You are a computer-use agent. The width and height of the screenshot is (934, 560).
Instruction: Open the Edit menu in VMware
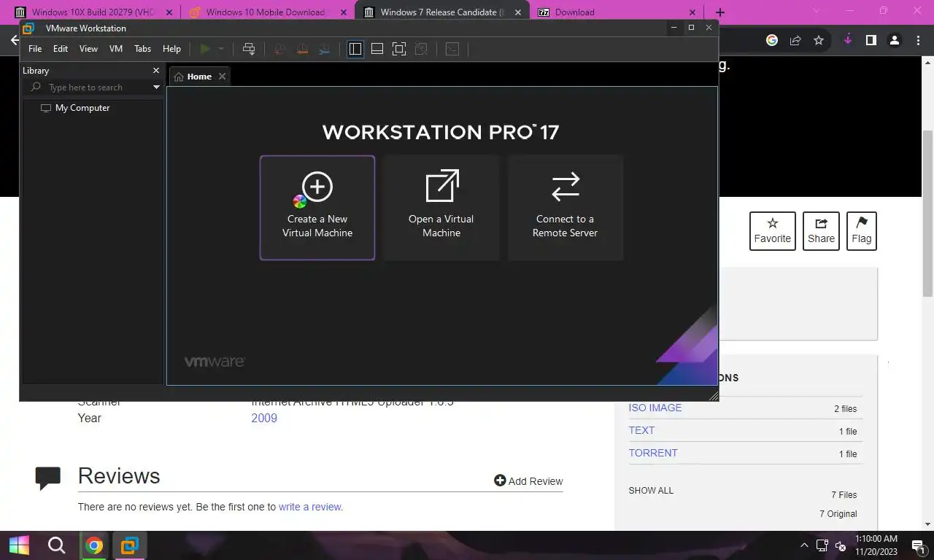point(61,49)
